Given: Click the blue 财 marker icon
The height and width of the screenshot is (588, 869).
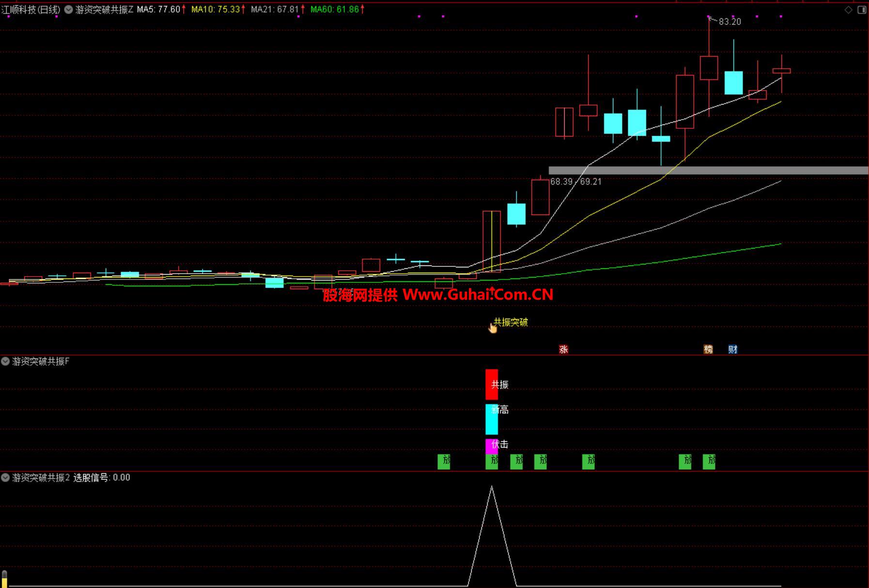Looking at the screenshot, I should point(732,349).
